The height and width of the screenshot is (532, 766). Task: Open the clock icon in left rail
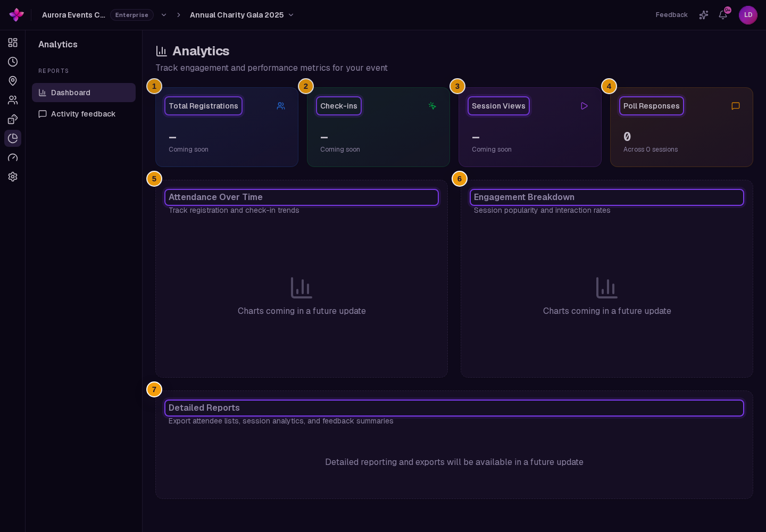click(13, 62)
